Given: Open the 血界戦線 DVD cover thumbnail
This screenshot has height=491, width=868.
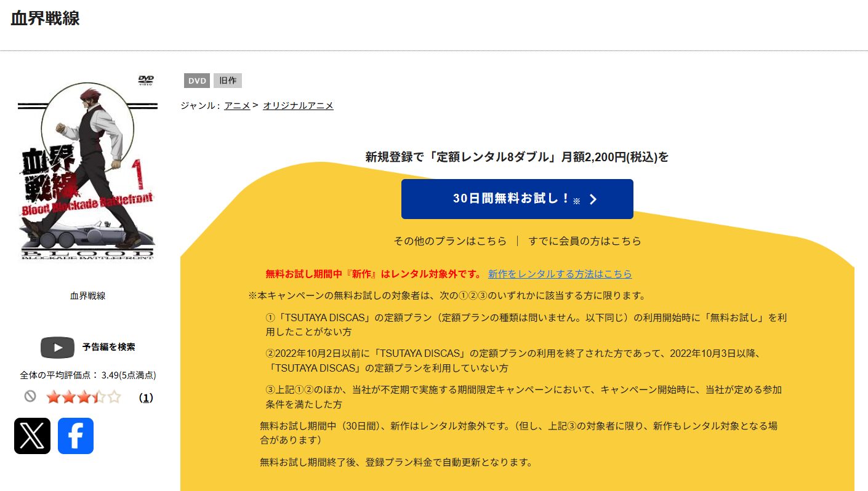Looking at the screenshot, I should [x=87, y=167].
